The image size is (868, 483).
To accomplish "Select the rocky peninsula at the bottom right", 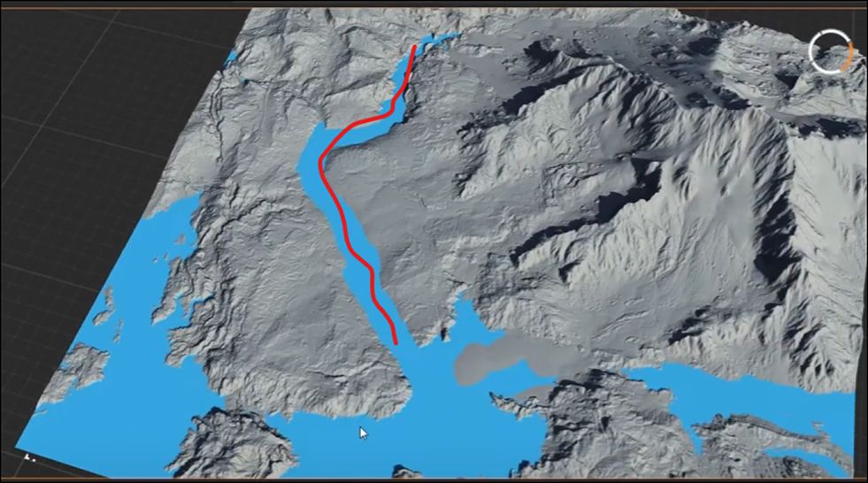I will [609, 426].
